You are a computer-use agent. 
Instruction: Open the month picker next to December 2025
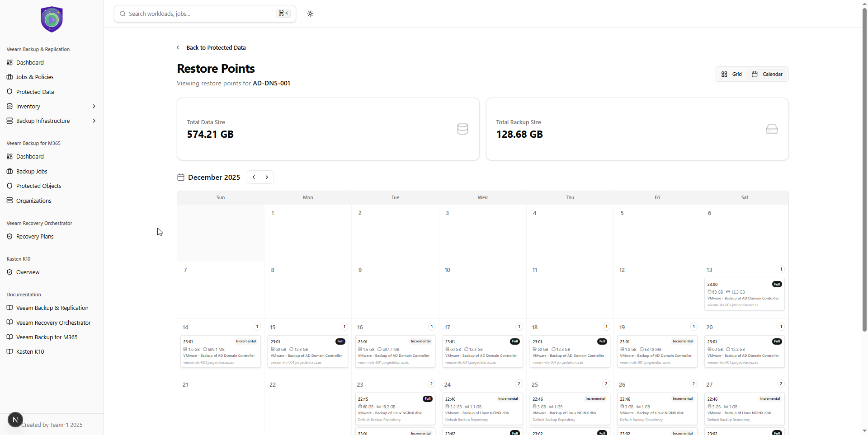tap(181, 177)
